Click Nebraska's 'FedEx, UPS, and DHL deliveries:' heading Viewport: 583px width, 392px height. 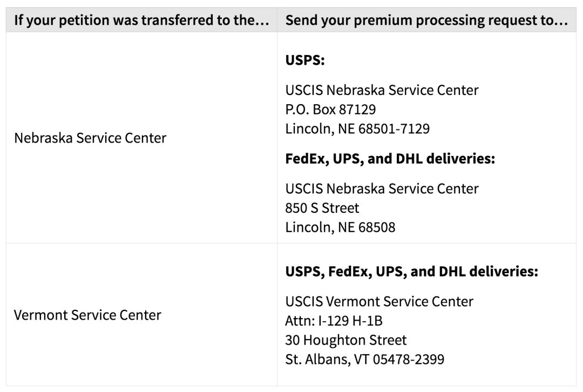click(x=390, y=159)
